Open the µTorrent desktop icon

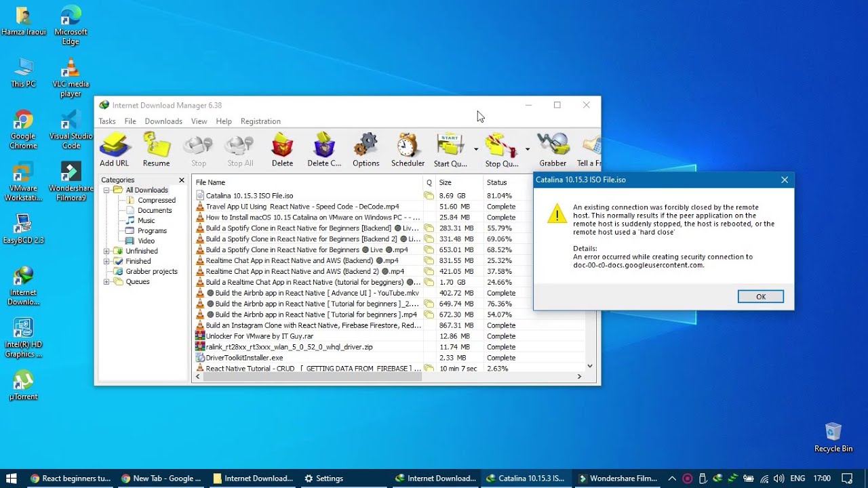point(23,385)
